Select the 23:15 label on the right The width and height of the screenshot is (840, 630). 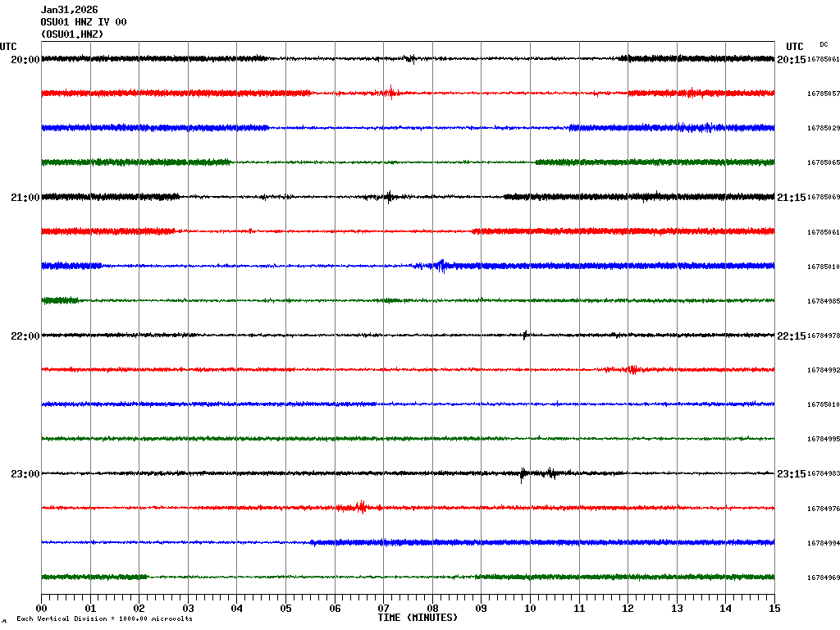click(791, 474)
